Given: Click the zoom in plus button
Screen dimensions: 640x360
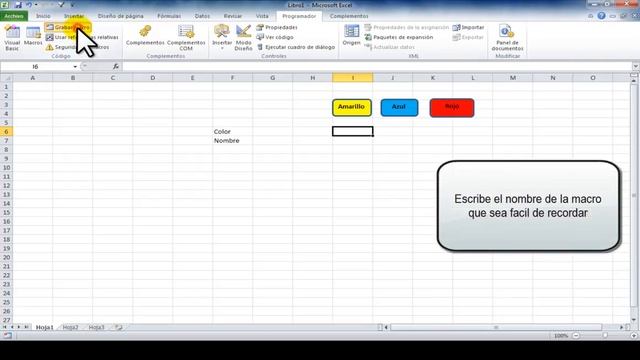Looking at the screenshot, I should click(634, 336).
